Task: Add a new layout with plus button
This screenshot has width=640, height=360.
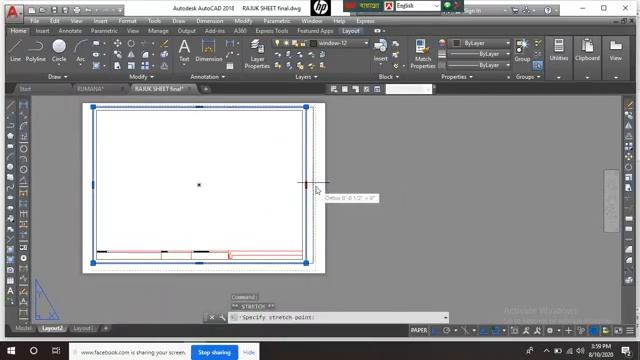Action: [105, 328]
